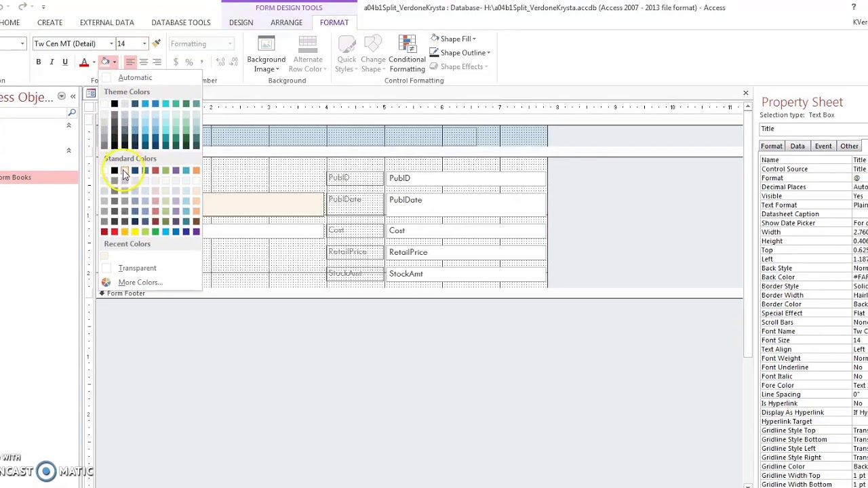Image resolution: width=868 pixels, height=488 pixels.
Task: Pick yellow swatch in bottom row
Action: click(x=135, y=232)
